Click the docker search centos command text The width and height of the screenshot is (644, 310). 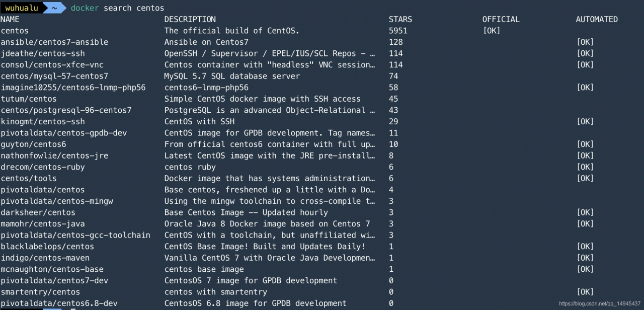(x=117, y=8)
